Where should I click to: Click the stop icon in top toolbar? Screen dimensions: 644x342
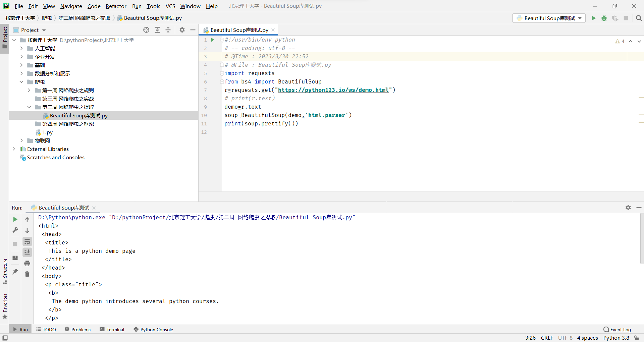point(626,18)
